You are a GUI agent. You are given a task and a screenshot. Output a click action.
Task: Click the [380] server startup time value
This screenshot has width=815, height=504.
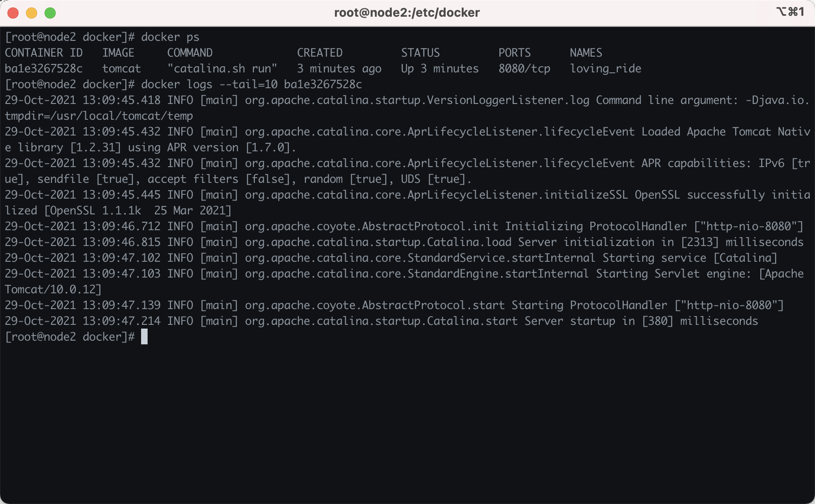(x=658, y=321)
